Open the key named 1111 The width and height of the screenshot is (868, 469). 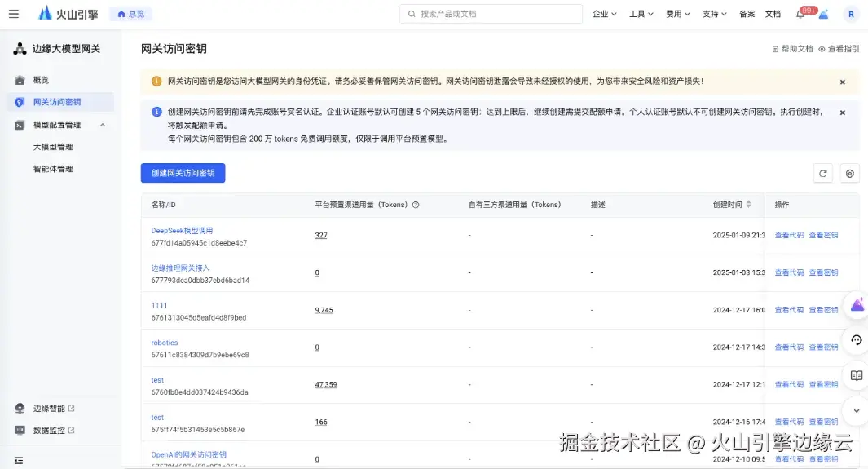(x=159, y=305)
